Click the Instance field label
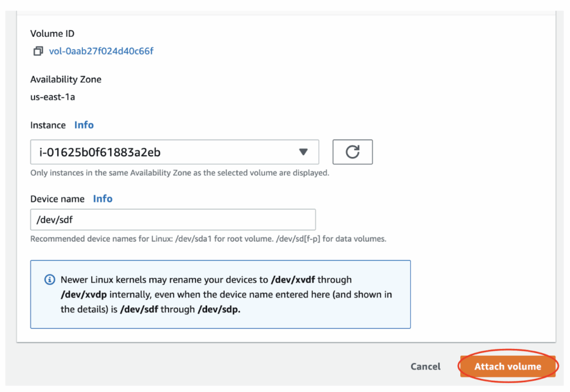The width and height of the screenshot is (570, 392). point(48,125)
